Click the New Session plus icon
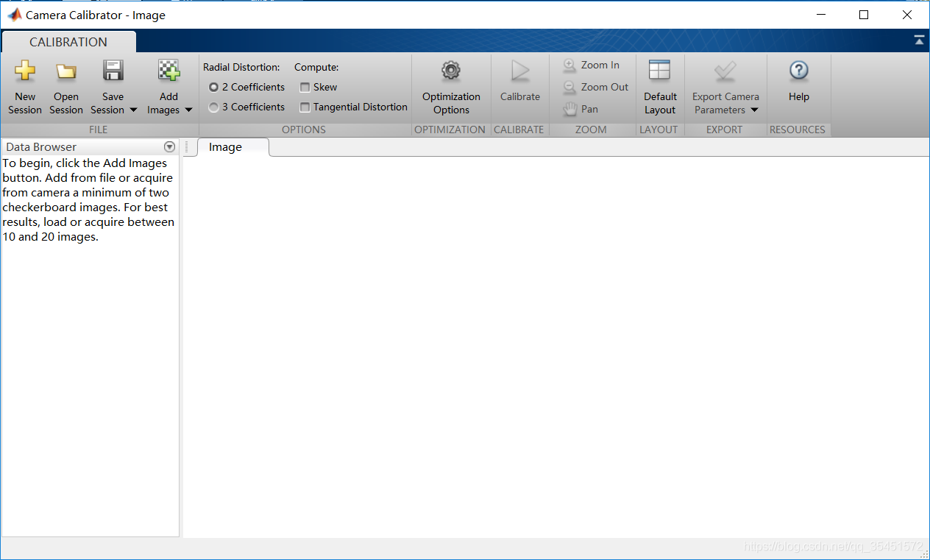The height and width of the screenshot is (560, 930). [x=25, y=71]
